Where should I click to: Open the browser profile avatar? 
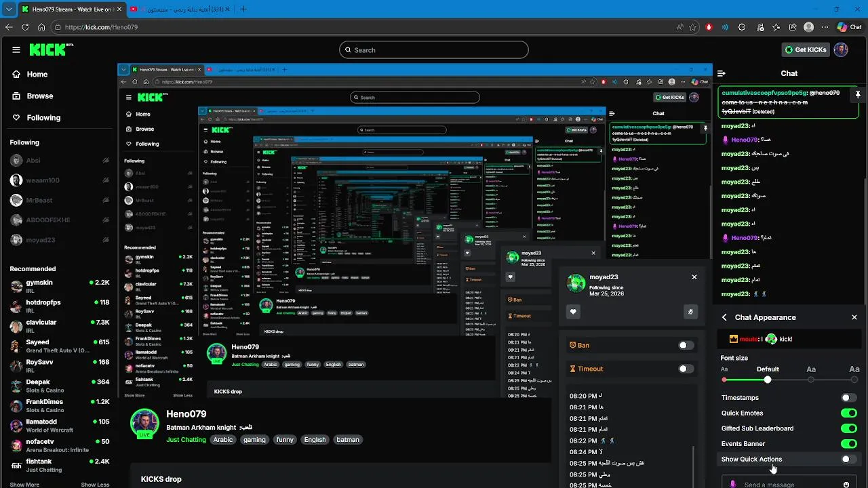(x=808, y=27)
